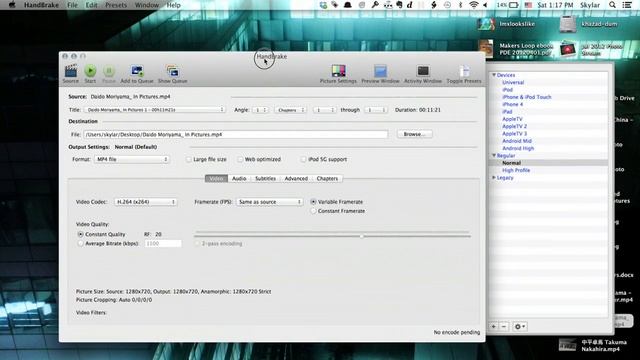Select the High Profile preset

(x=516, y=170)
